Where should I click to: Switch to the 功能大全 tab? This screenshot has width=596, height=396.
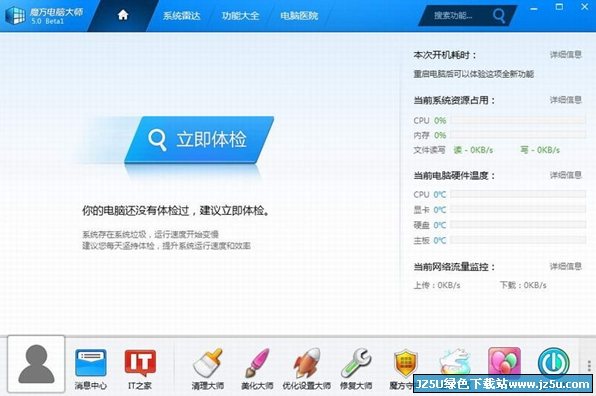pyautogui.click(x=241, y=16)
